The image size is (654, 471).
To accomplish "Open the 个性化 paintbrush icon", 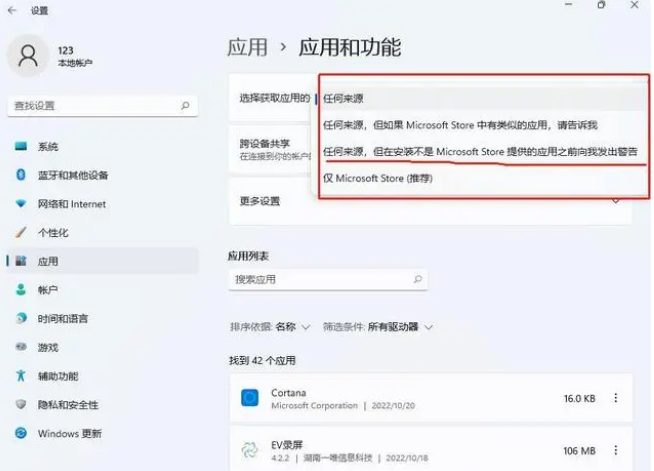I will click(21, 232).
